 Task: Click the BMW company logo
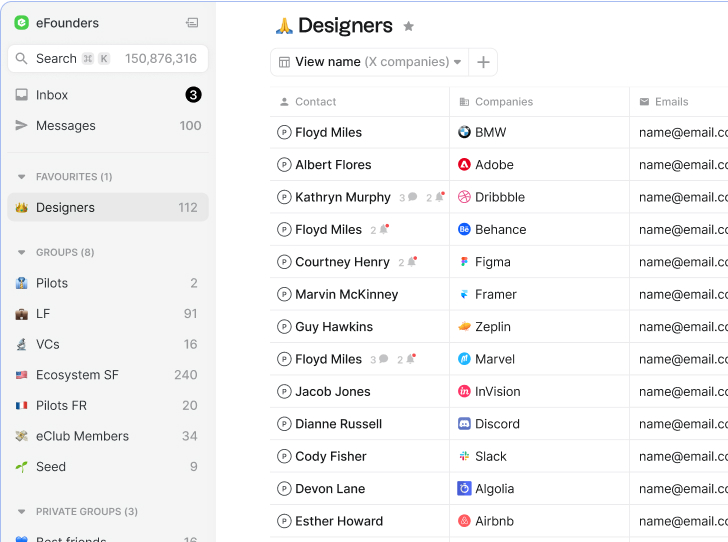point(464,132)
